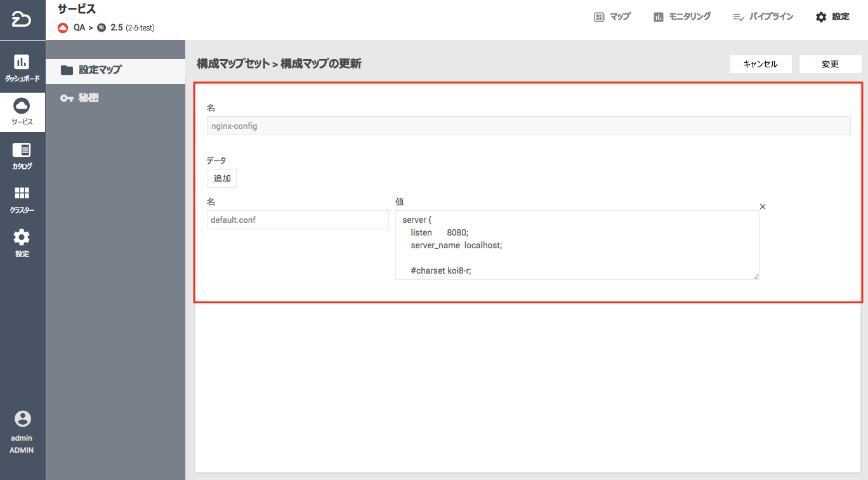Image resolution: width=868 pixels, height=480 pixels.
Task: Click inside the 値 server config textarea
Action: click(x=576, y=245)
